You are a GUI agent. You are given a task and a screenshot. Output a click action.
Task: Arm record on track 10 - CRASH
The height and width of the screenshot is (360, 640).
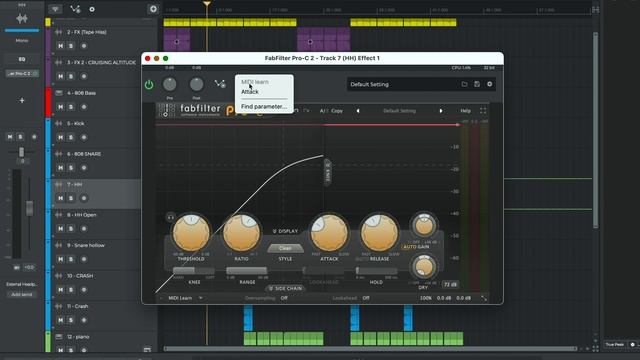(84, 290)
